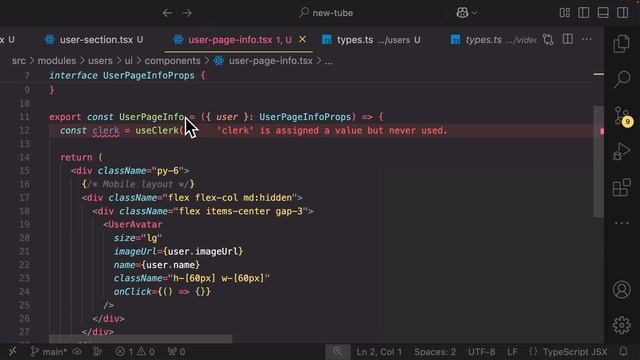Open the types.ts .../users tab
640x360 pixels.
pyautogui.click(x=371, y=40)
